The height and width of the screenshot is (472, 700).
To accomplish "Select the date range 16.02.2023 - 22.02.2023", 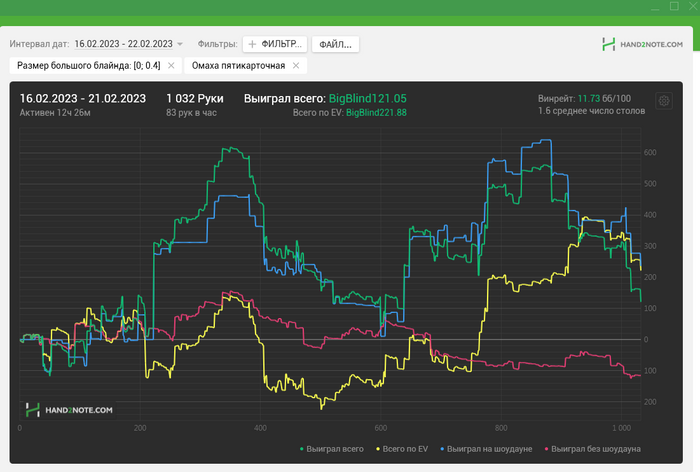I will pos(124,44).
